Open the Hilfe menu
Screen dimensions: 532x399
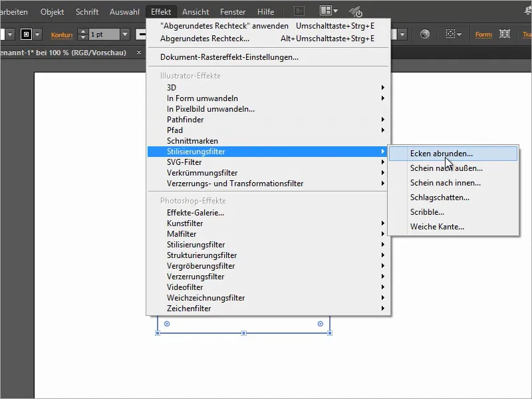coord(265,12)
